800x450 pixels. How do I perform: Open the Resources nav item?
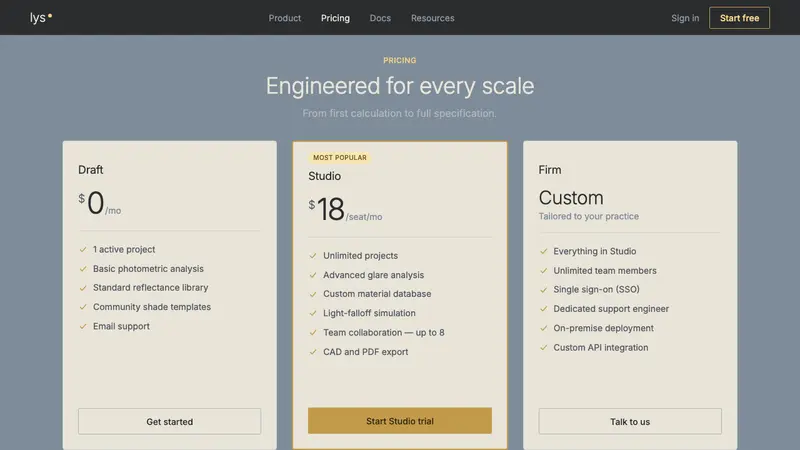(433, 18)
